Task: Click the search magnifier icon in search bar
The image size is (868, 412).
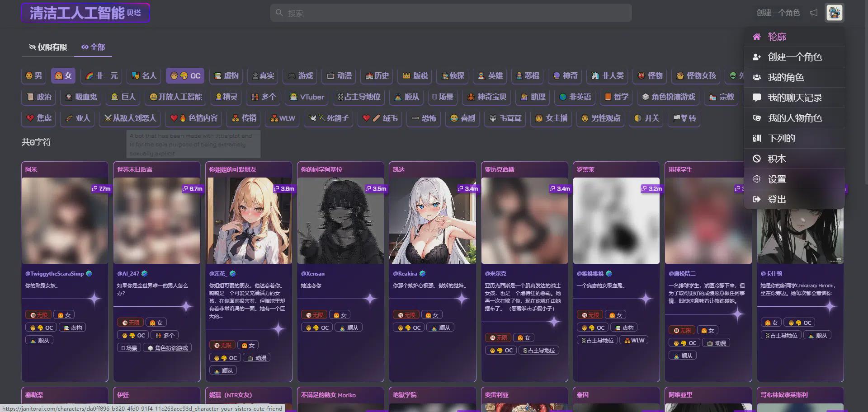Action: pyautogui.click(x=279, y=13)
